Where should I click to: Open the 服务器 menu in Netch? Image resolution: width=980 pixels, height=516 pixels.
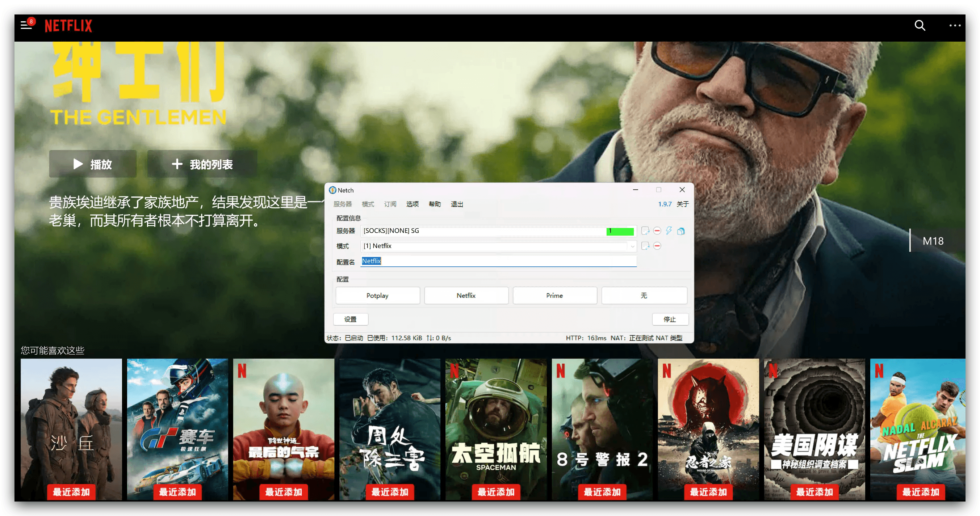click(343, 204)
